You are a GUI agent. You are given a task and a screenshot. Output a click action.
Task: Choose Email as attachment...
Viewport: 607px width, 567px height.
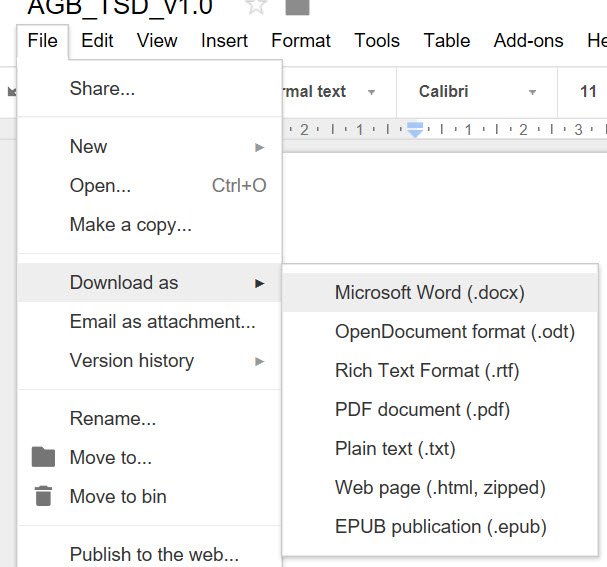(162, 322)
